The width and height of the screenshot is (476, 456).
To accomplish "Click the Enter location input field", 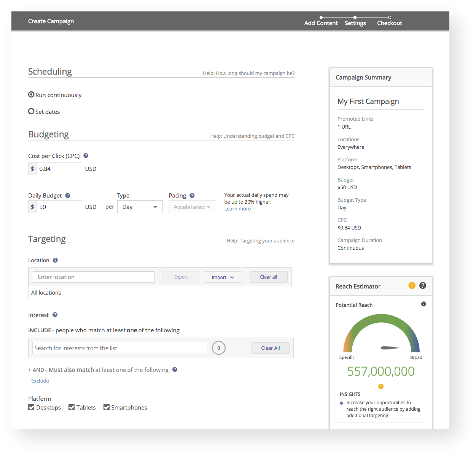I will click(94, 277).
